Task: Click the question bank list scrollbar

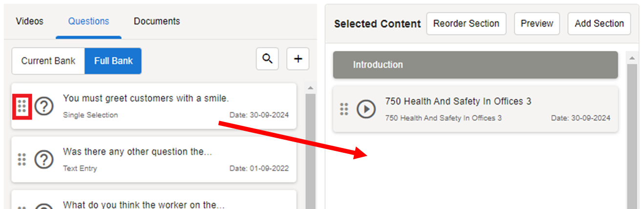Action: coord(310,146)
